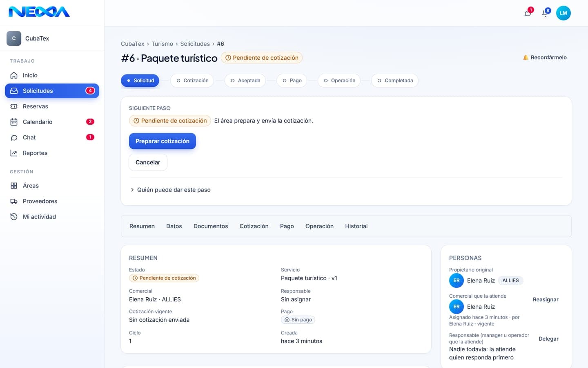The height and width of the screenshot is (368, 588).
Task: Select the Solicitud progress step
Action: pyautogui.click(x=140, y=81)
